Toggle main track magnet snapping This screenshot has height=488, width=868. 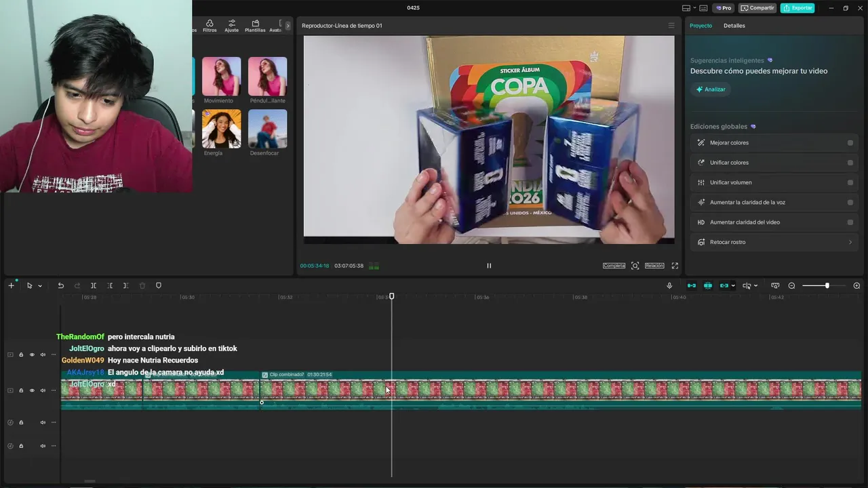click(x=692, y=285)
